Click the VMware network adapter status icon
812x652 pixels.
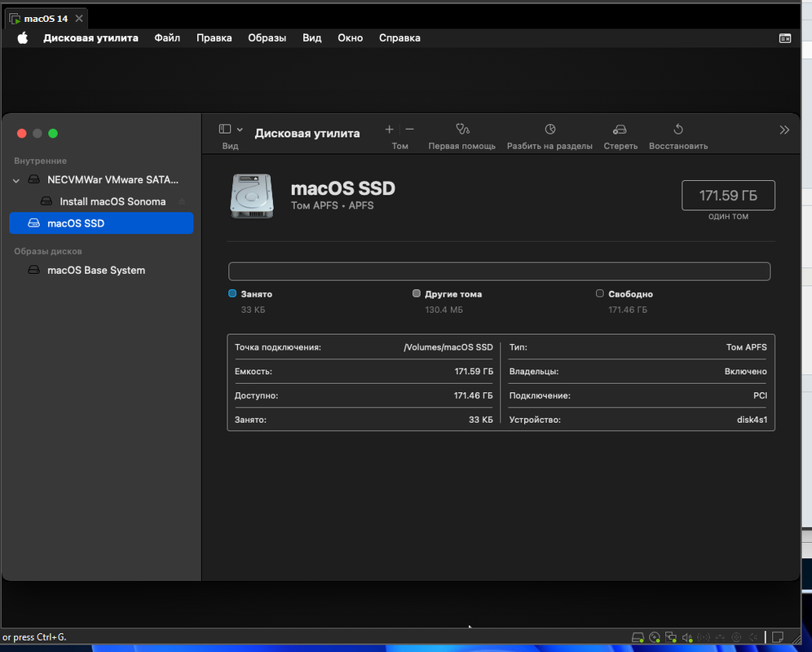(671, 637)
